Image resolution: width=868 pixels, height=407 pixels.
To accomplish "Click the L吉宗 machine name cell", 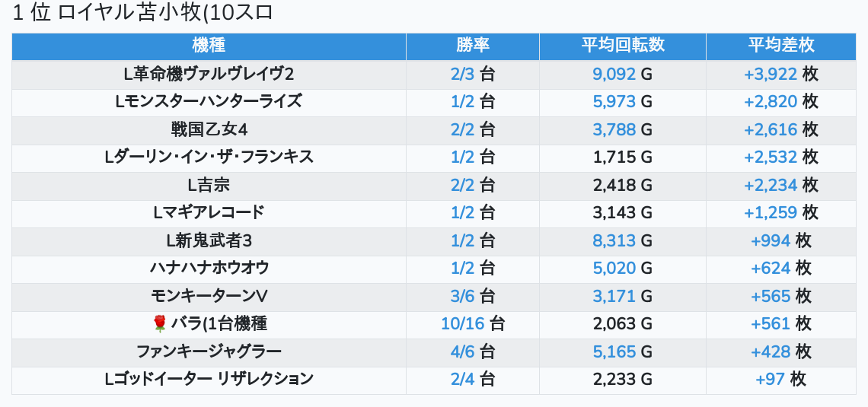I will click(x=209, y=185).
